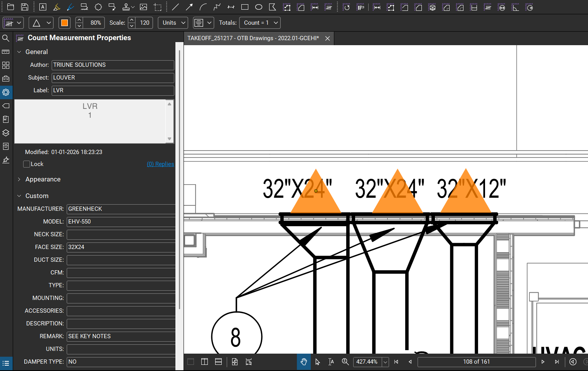Select the Arc tool
Screen dimensions: 588x371
[x=203, y=7]
